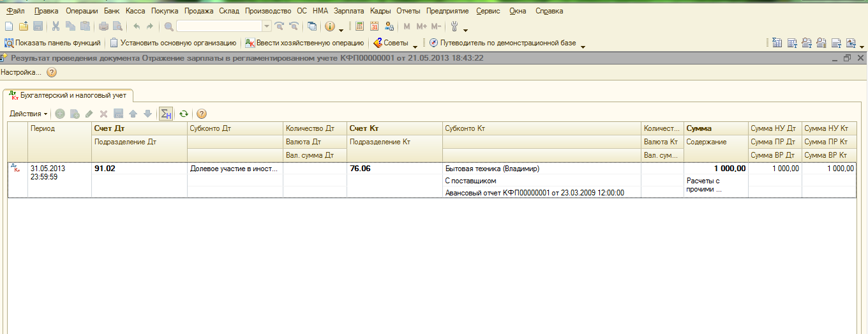
Task: Click the document lines T icon at the right toolbar
Action: (836, 43)
